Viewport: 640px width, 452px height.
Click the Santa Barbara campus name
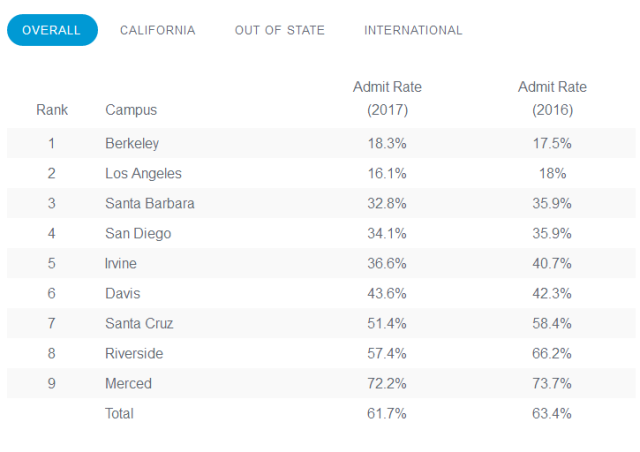coord(149,203)
